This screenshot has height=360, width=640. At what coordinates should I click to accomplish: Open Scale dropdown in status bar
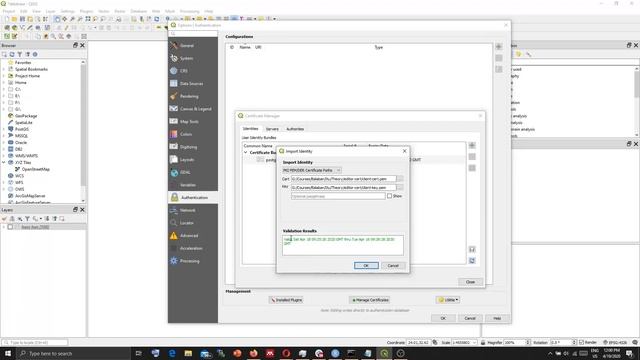click(x=474, y=342)
